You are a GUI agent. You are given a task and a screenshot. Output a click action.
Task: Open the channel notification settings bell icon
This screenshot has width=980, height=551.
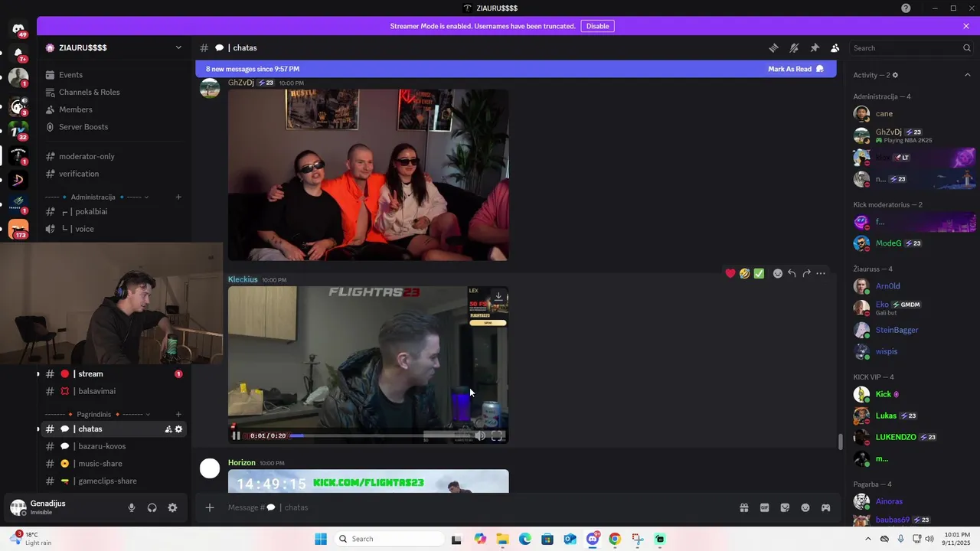794,47
